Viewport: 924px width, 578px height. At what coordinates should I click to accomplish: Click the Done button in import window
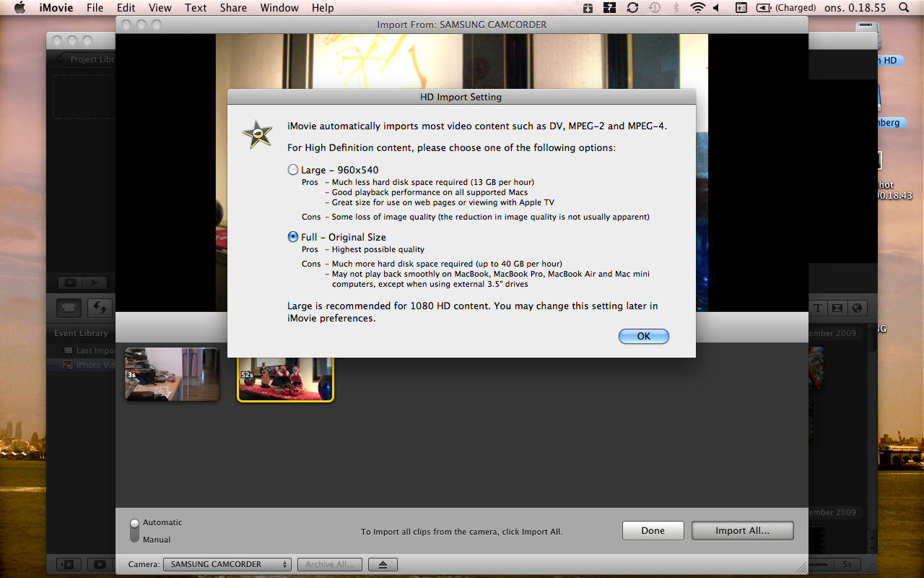pos(653,530)
